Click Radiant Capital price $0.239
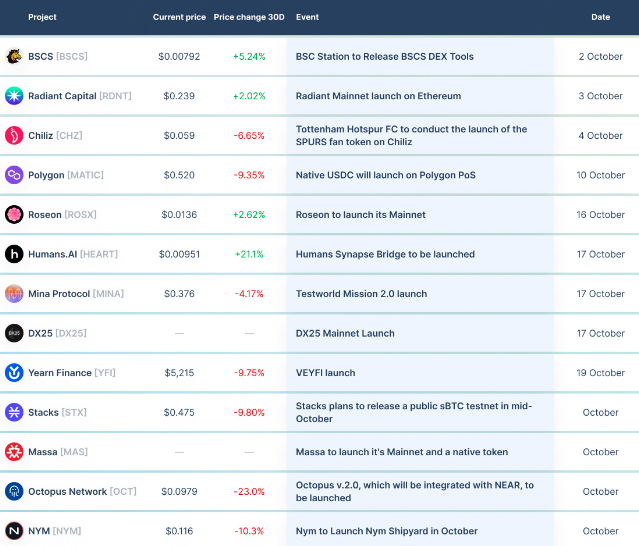The height and width of the screenshot is (546, 639). tap(179, 96)
